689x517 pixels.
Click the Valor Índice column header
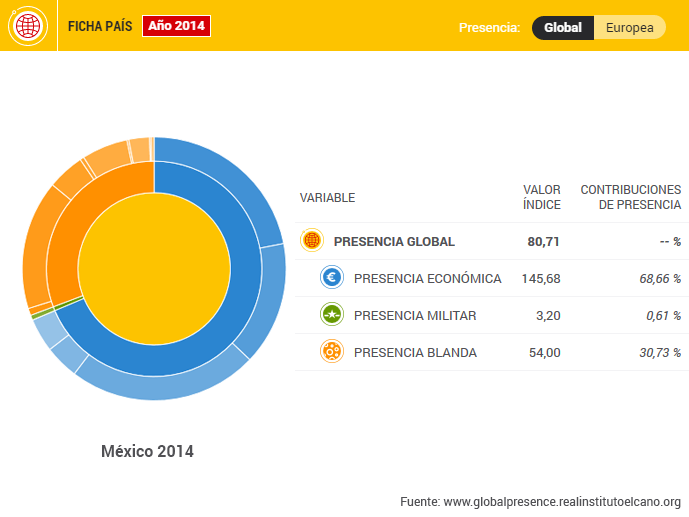coord(542,197)
